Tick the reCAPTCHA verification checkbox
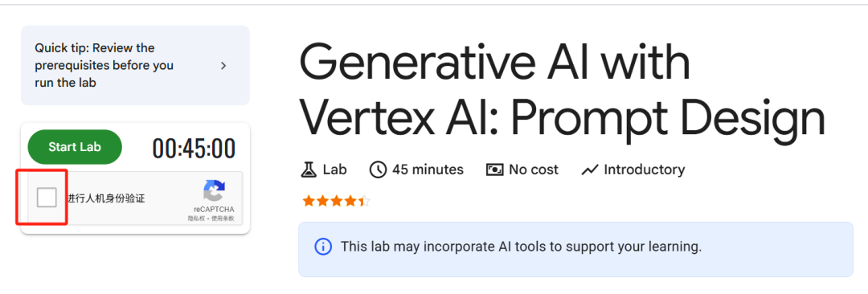This screenshot has width=868, height=294. pyautogui.click(x=47, y=198)
